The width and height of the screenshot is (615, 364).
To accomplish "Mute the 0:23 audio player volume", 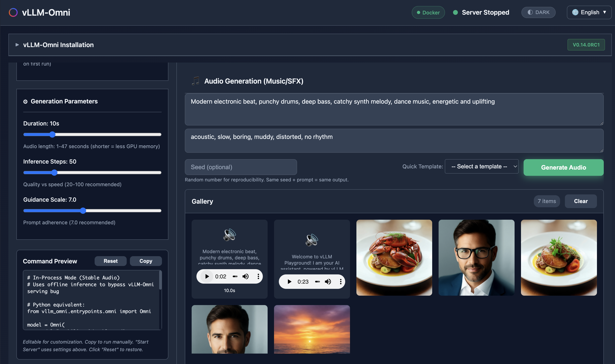I will pyautogui.click(x=328, y=282).
